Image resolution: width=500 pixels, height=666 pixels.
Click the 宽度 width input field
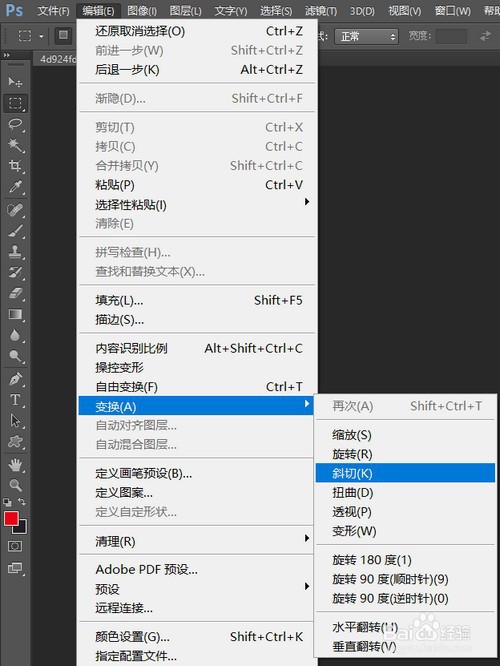(452, 36)
